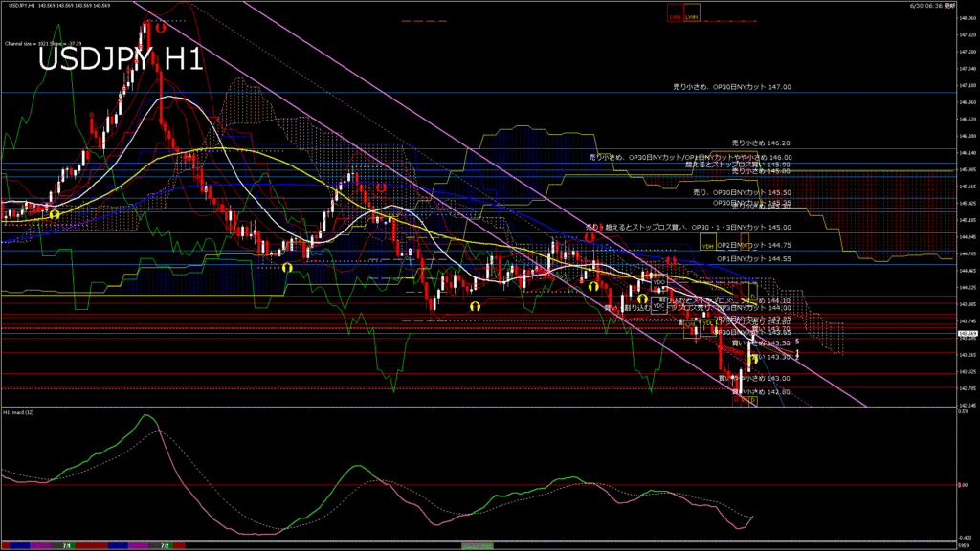Select red arrow marker at the chart peak
This screenshot has width=980, height=551.
(x=161, y=28)
